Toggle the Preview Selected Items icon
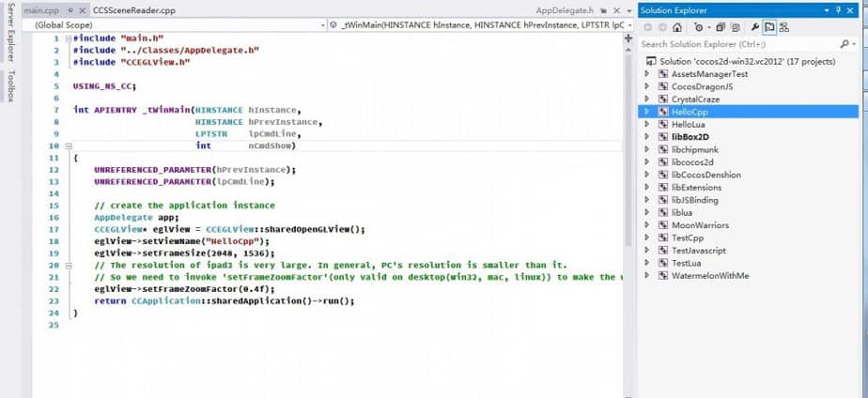868x398 pixels. tap(769, 27)
